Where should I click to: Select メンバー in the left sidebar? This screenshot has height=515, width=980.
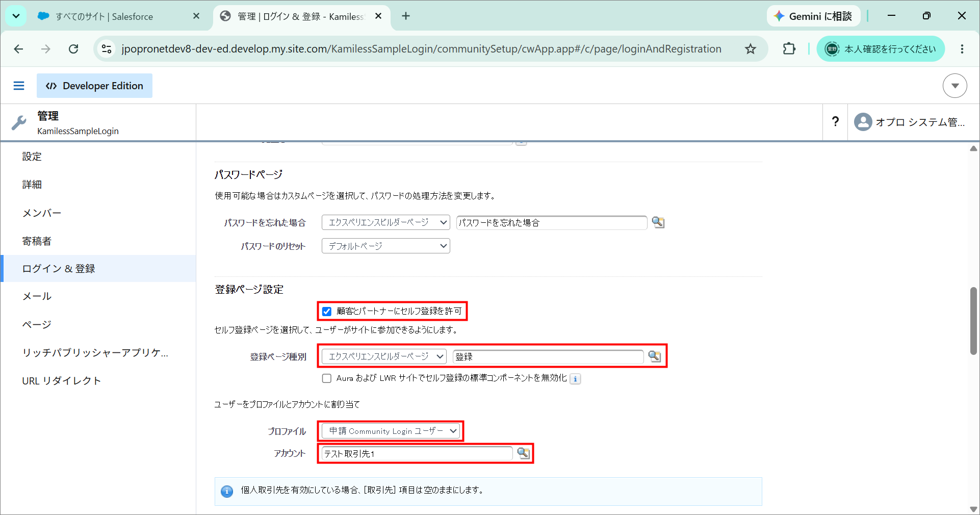pyautogui.click(x=42, y=213)
